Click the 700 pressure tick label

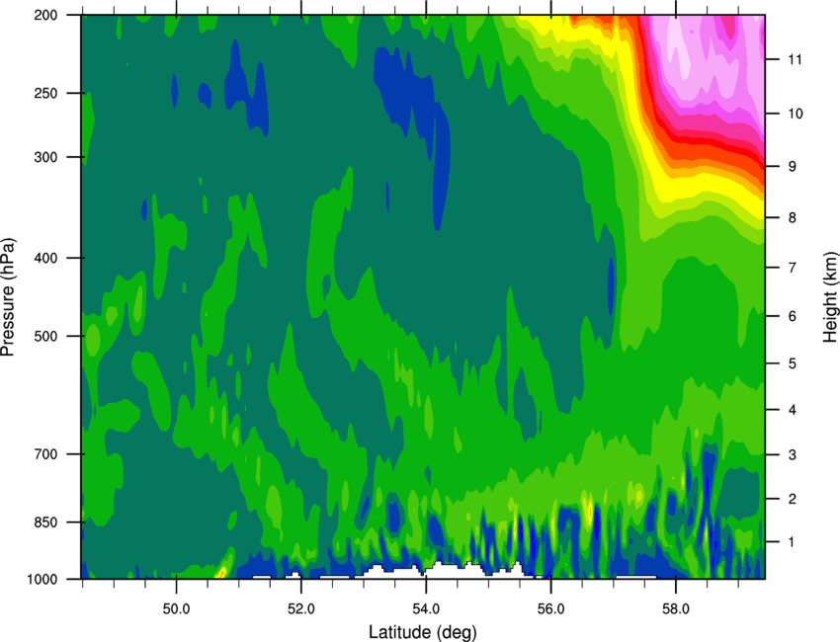point(46,454)
